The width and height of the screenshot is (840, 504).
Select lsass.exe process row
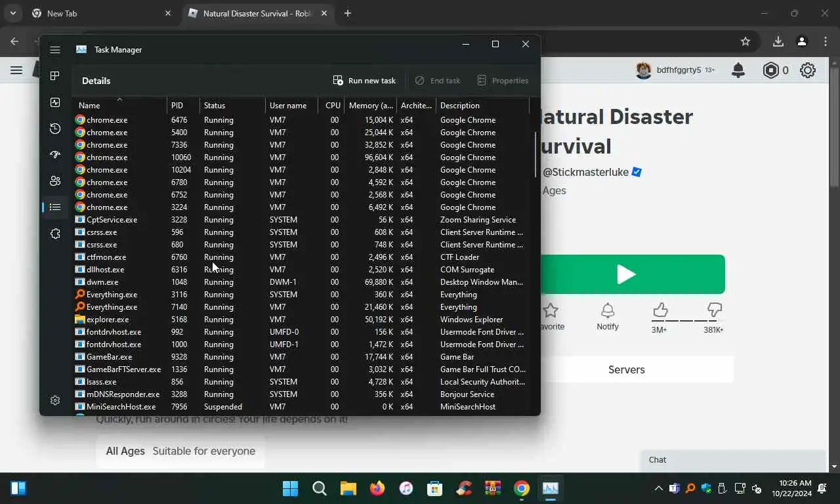[x=301, y=382]
